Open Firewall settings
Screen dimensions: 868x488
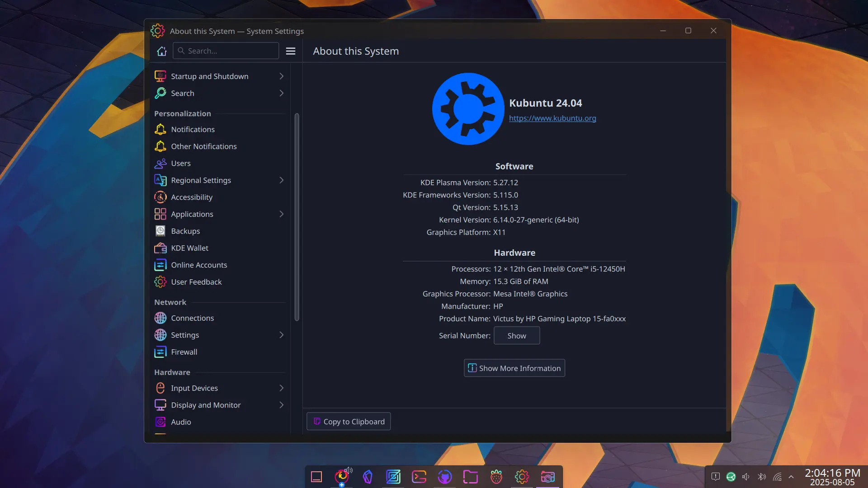click(219, 352)
